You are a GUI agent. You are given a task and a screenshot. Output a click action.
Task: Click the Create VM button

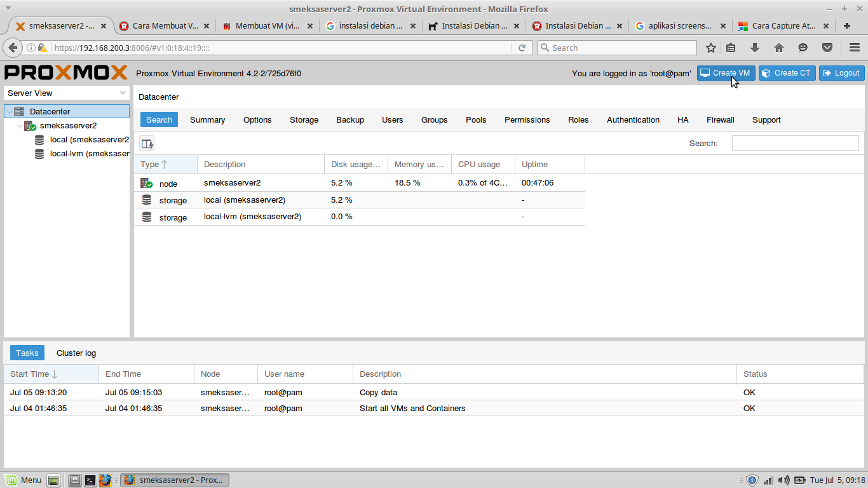click(725, 73)
